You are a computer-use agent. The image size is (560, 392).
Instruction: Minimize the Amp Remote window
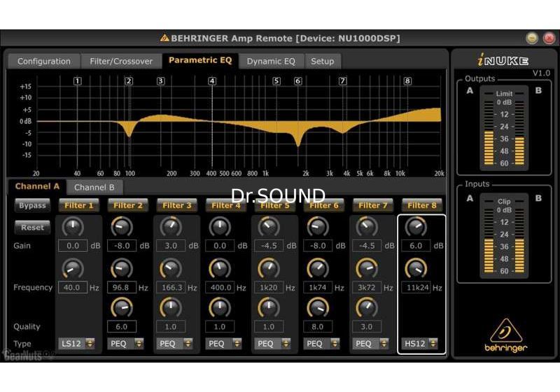[x=532, y=38]
